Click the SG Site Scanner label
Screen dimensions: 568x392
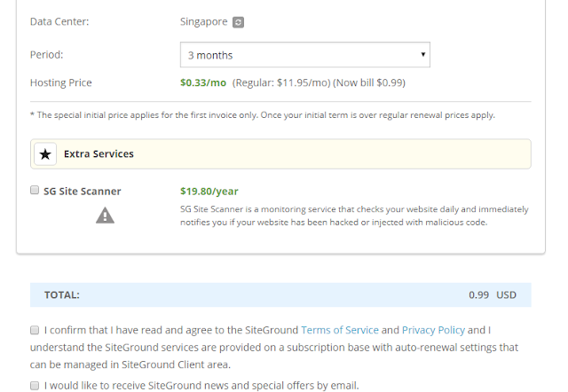(x=83, y=191)
